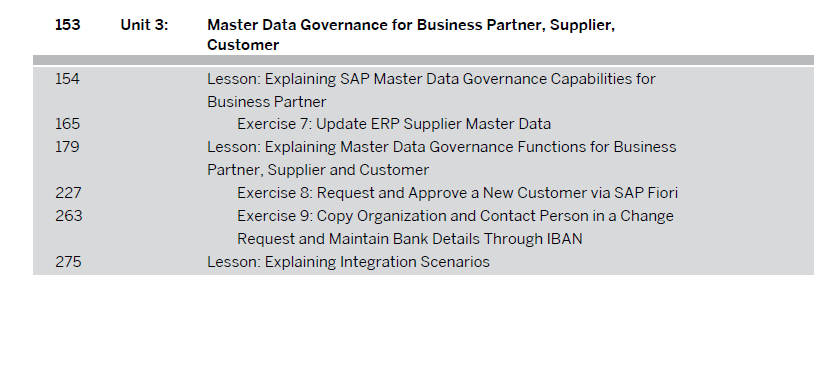Select page number 263
This screenshot has width=828, height=383.
(69, 216)
